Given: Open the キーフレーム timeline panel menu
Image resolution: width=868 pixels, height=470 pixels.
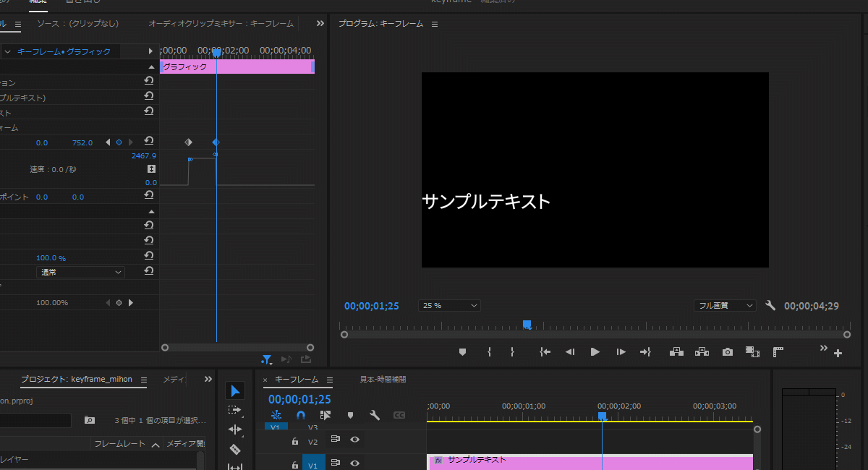Looking at the screenshot, I should tap(329, 380).
